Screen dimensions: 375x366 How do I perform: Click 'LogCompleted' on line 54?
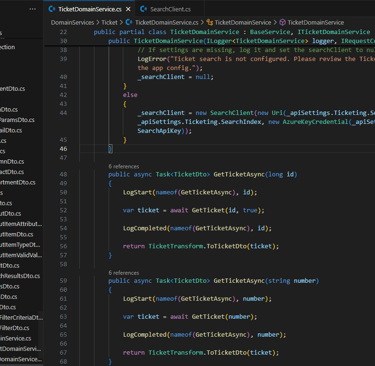pyautogui.click(x=144, y=228)
